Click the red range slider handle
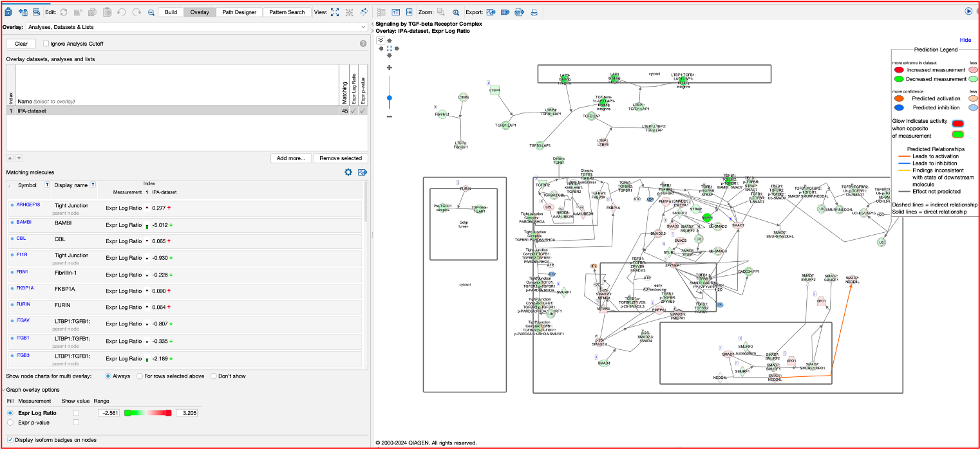980x449 pixels. 169,412
